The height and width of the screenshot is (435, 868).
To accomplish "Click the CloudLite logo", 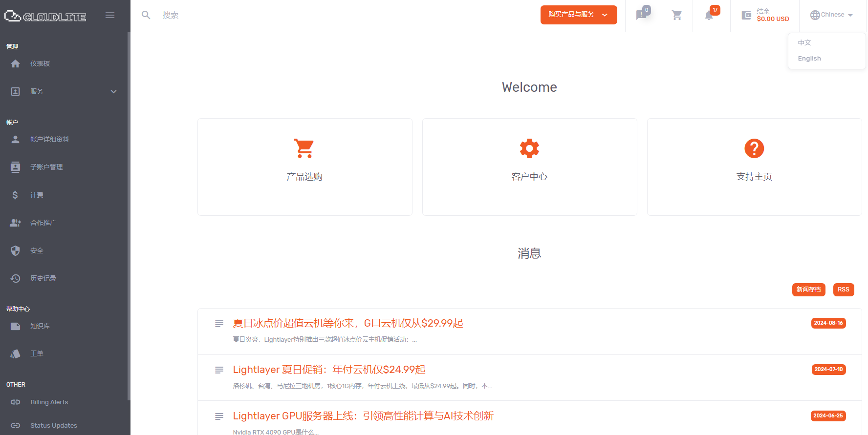I will [45, 16].
